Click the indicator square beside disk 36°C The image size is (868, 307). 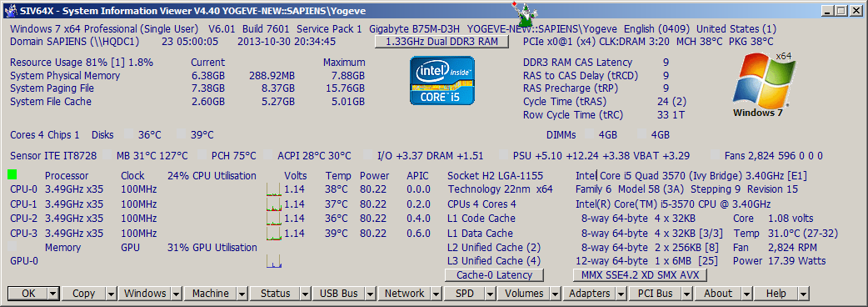click(128, 133)
